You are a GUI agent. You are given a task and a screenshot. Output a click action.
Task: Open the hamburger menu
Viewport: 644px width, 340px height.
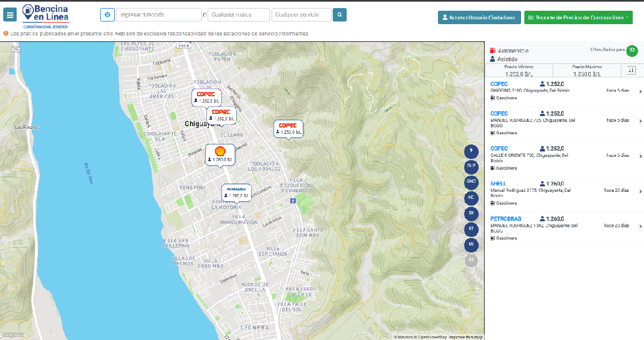(10, 15)
